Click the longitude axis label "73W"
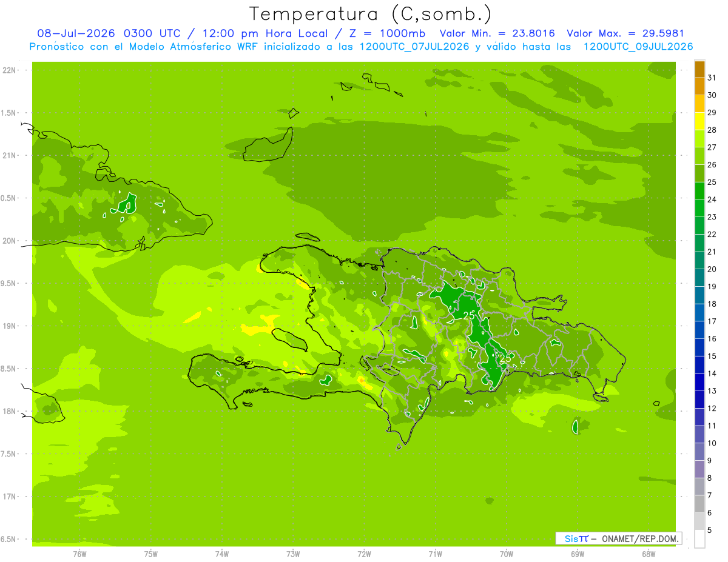Viewport: 728px width, 562px height. (x=293, y=554)
